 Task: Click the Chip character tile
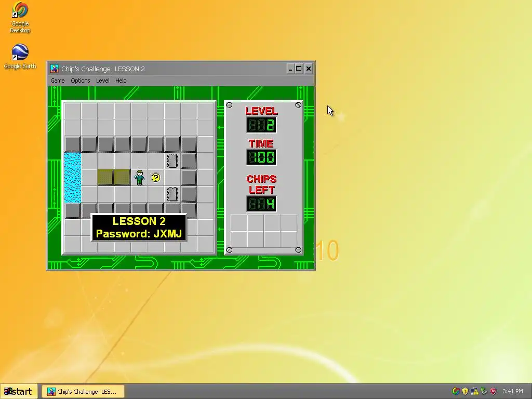tap(139, 178)
